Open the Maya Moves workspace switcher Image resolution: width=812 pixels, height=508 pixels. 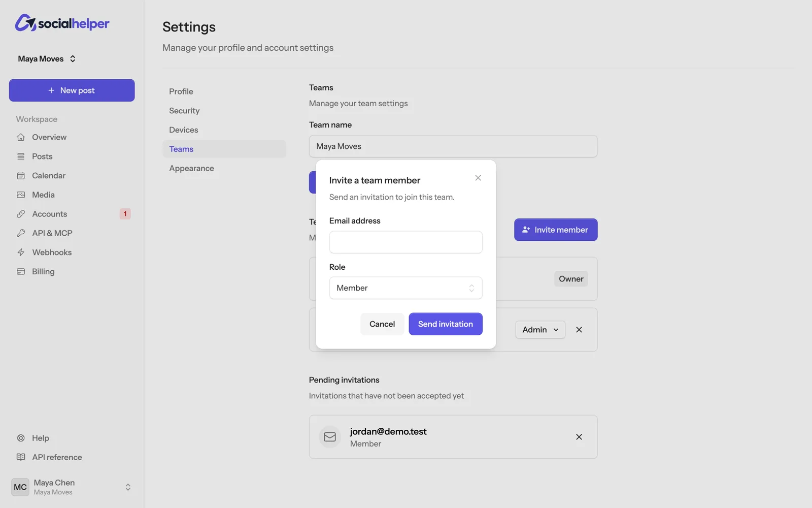[47, 59]
